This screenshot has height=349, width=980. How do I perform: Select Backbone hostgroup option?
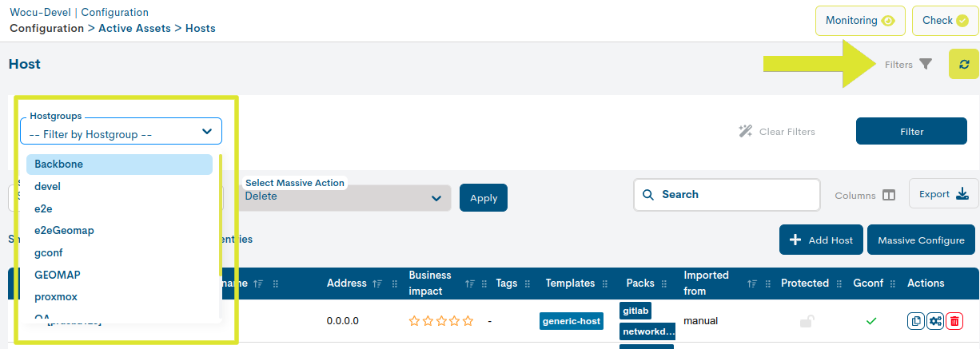click(x=119, y=164)
